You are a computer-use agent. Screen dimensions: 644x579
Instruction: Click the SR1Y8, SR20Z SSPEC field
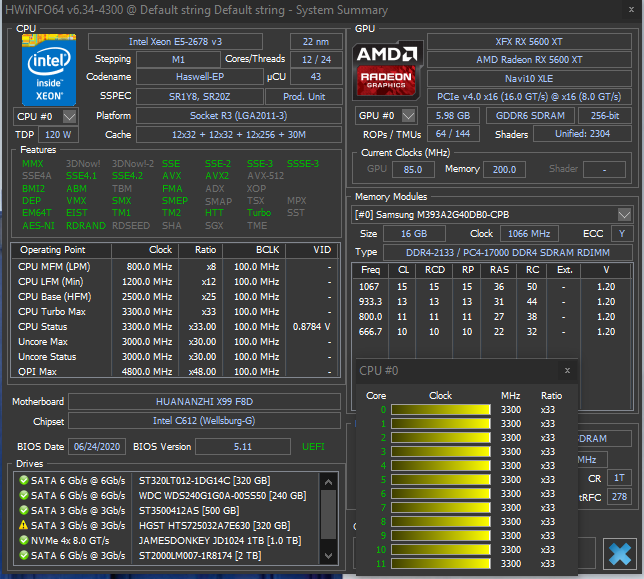pyautogui.click(x=200, y=96)
